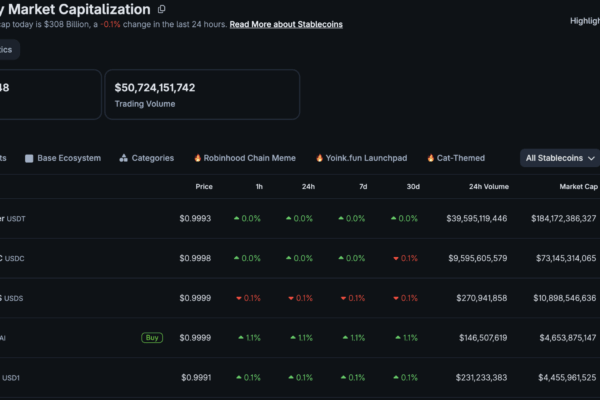600x400 pixels.
Task: Click the Categories shapes icon
Action: (123, 158)
